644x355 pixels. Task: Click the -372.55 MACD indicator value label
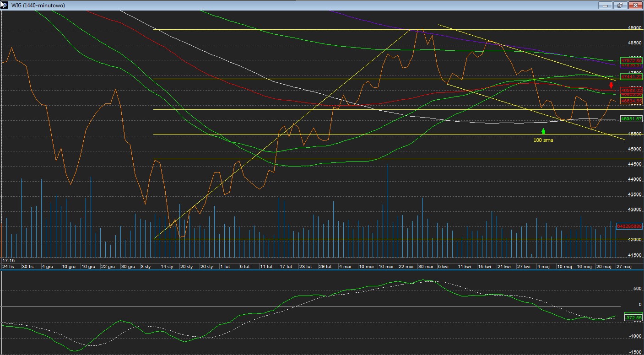pyautogui.click(x=633, y=317)
